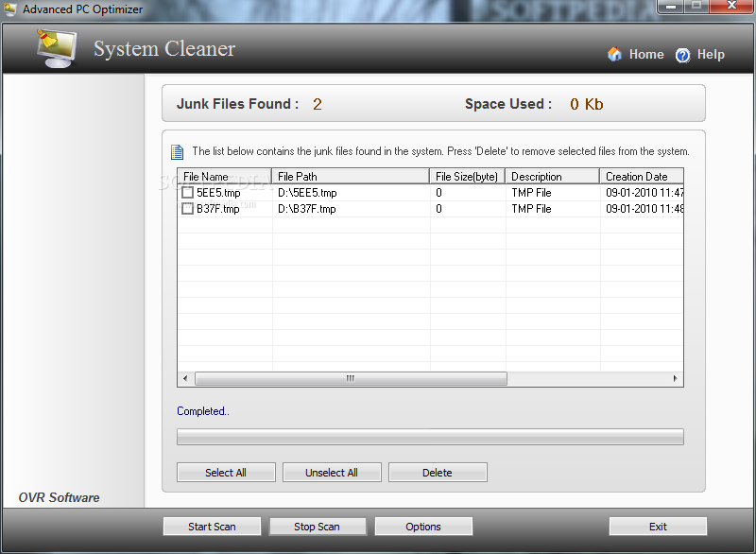Click the horizontal scrollbar thumb

coord(351,378)
